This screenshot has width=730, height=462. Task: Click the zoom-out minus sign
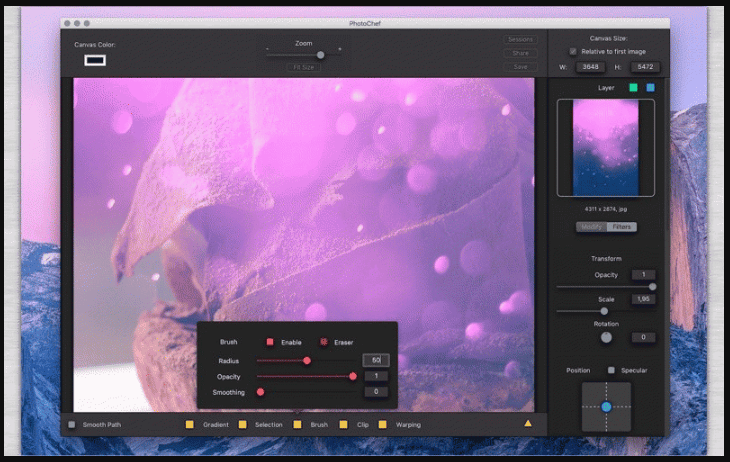click(x=267, y=48)
